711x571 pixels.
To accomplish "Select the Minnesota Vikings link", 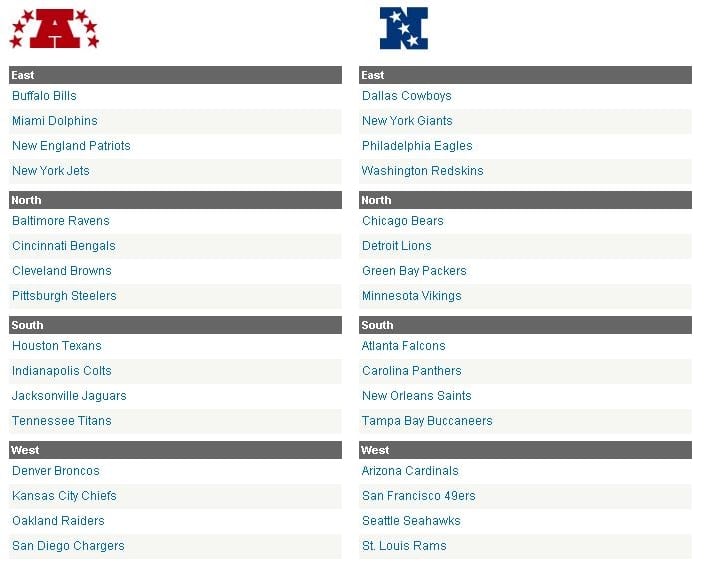I will pos(412,296).
